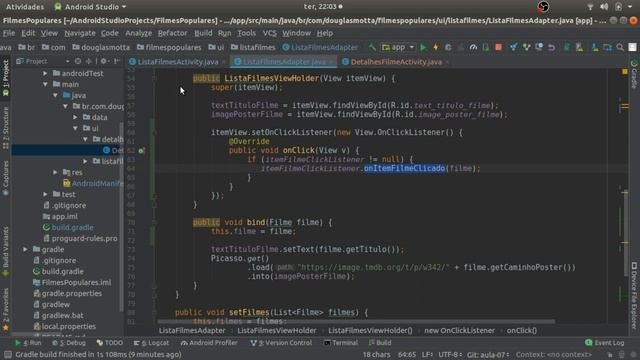
Task: Open the Terminal tool window
Action: pos(341,343)
